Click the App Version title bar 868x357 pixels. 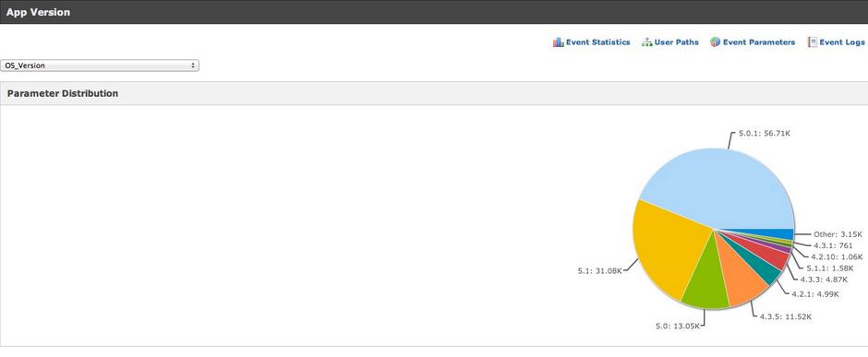434,12
